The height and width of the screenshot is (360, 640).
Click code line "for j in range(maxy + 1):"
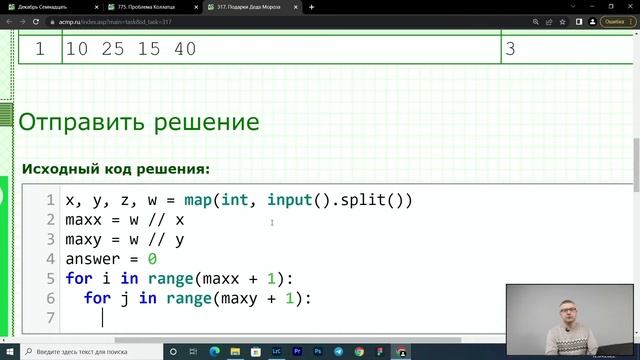[198, 298]
